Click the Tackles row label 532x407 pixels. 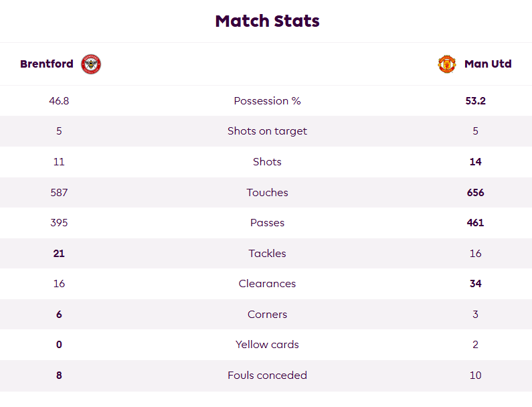point(268,253)
